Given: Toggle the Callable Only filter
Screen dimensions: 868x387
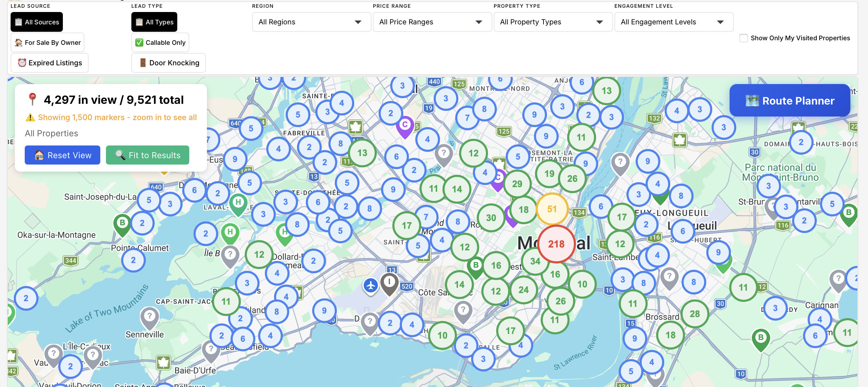Looking at the screenshot, I should (160, 42).
